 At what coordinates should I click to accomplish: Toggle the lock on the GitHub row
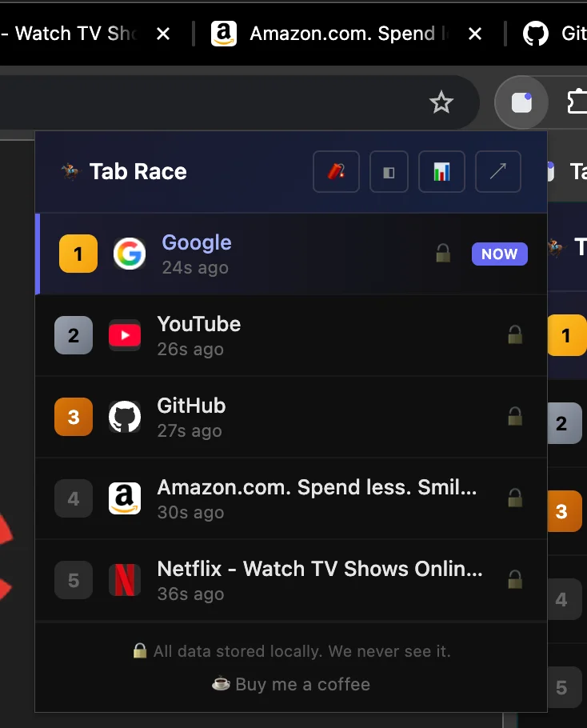(x=515, y=417)
